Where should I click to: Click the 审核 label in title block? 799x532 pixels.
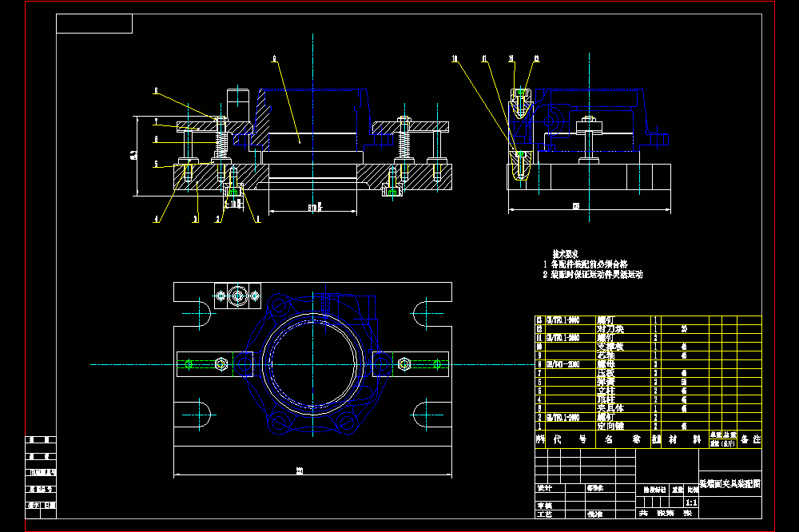click(x=545, y=506)
